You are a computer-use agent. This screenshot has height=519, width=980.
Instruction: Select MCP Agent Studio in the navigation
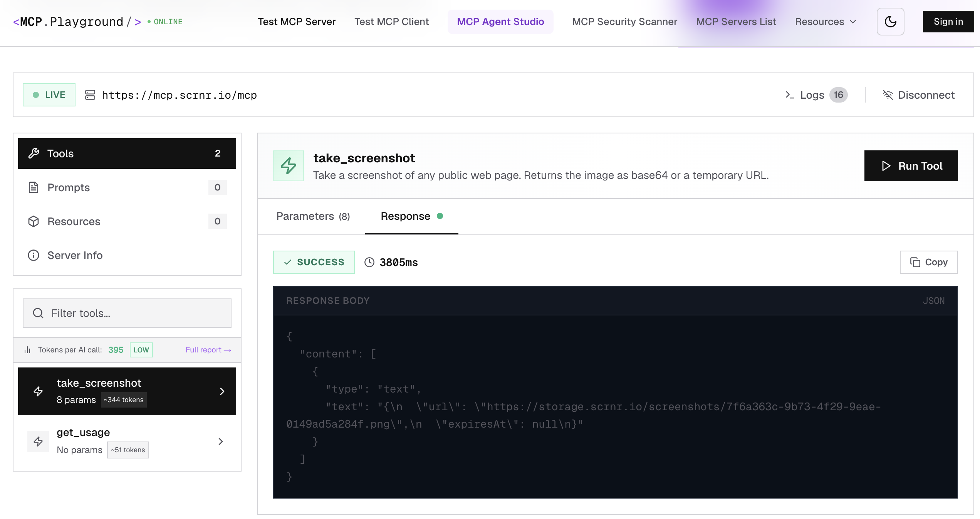pos(500,22)
